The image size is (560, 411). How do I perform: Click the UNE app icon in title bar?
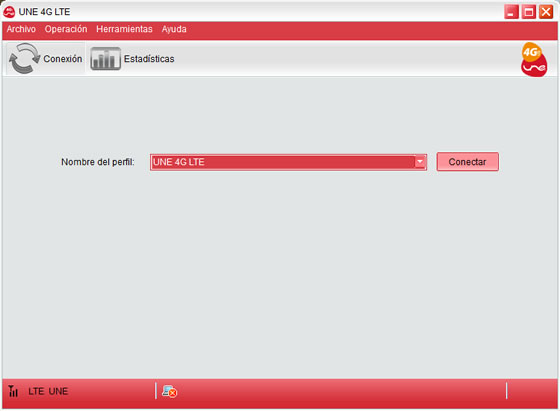[x=9, y=12]
